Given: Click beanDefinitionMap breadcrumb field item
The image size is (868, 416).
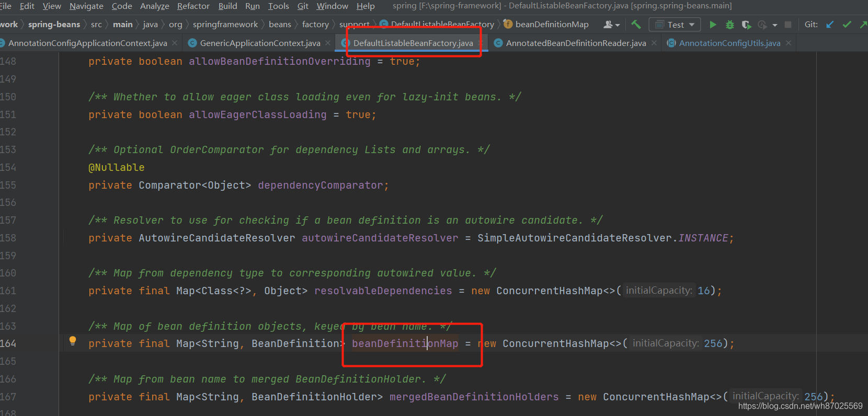Looking at the screenshot, I should click(552, 25).
